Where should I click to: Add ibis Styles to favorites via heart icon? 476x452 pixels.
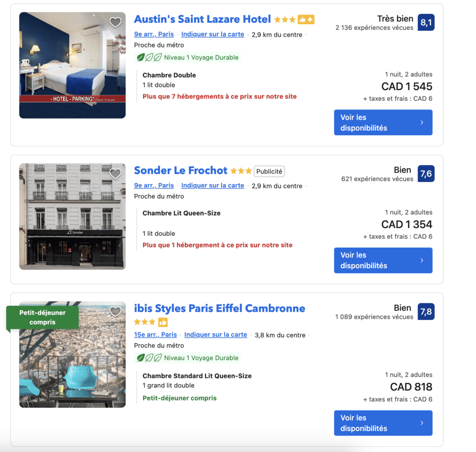pyautogui.click(x=115, y=311)
